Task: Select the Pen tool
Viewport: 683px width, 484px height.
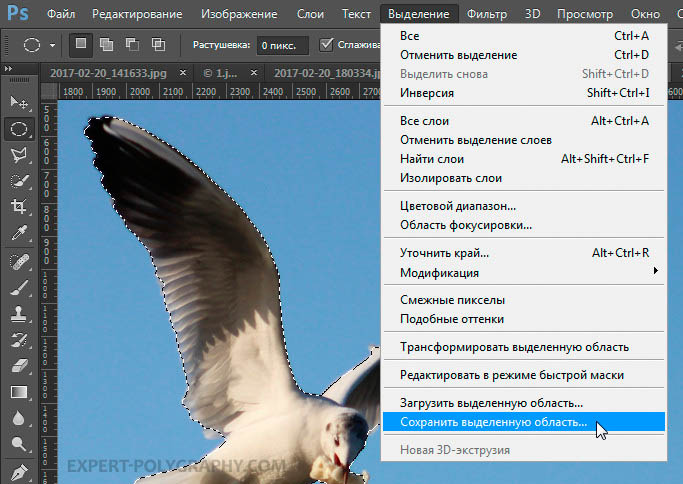Action: (x=19, y=472)
